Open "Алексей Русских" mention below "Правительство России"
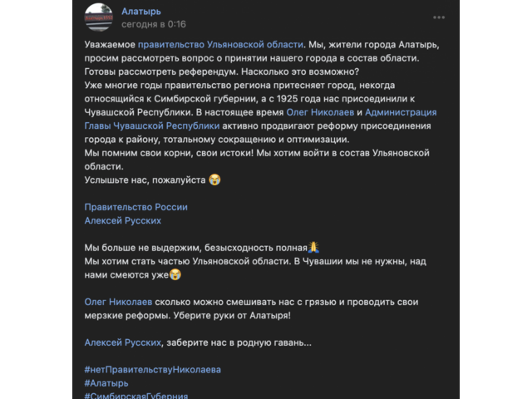This screenshot has height=399, width=532. click(x=123, y=221)
